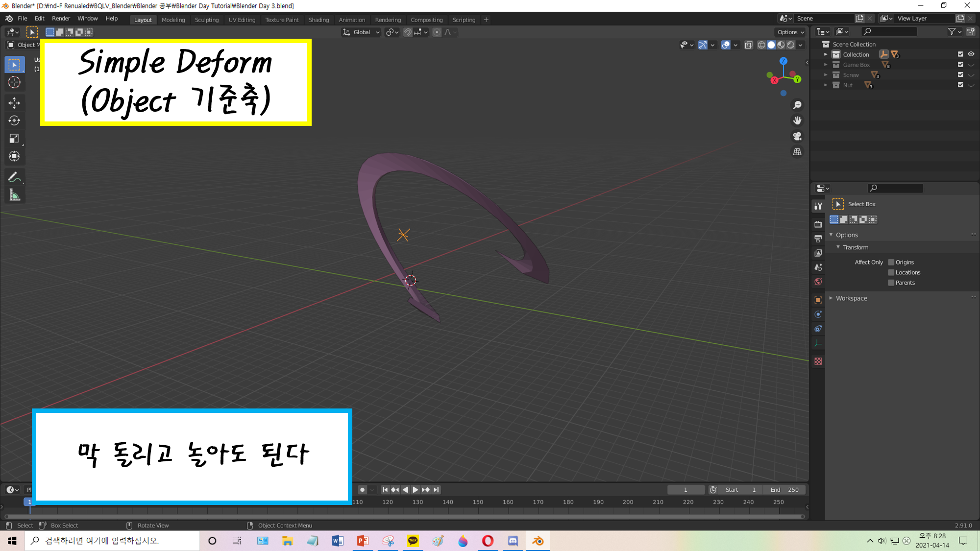The image size is (980, 551).
Task: Select the Scale tool
Action: pos(14,139)
